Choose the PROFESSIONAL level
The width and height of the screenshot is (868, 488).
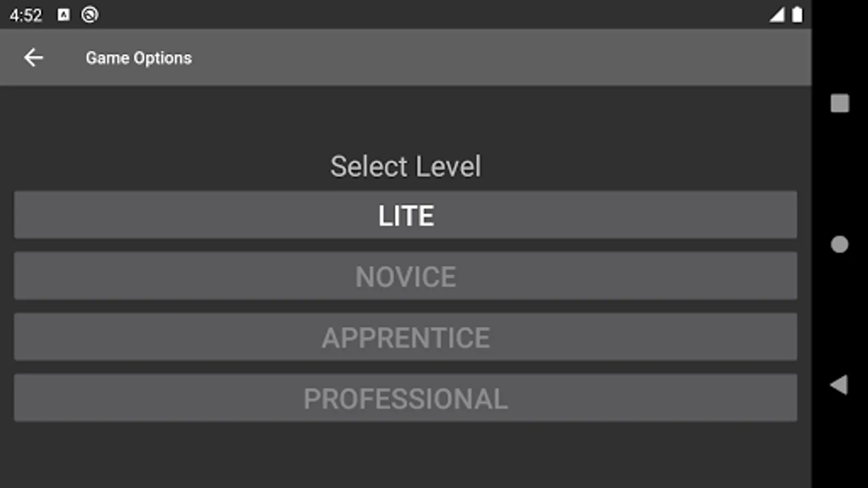(x=405, y=398)
